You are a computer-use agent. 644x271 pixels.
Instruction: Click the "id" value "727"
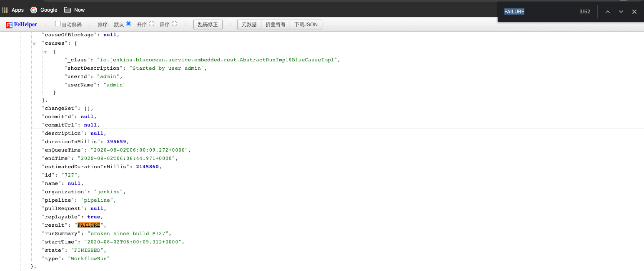69,175
